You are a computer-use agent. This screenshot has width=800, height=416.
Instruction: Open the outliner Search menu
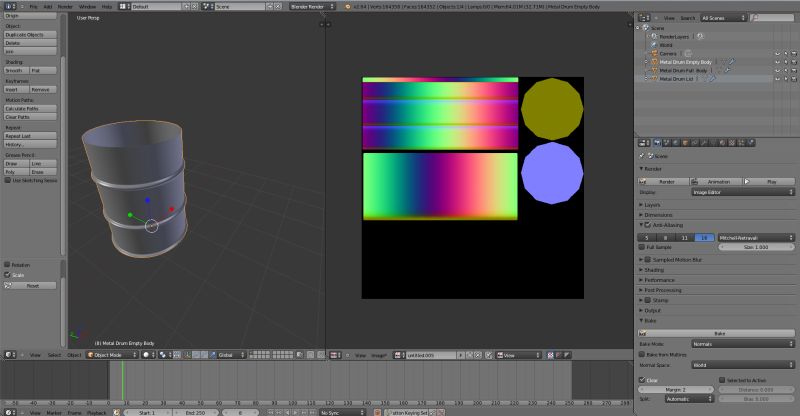[x=688, y=18]
